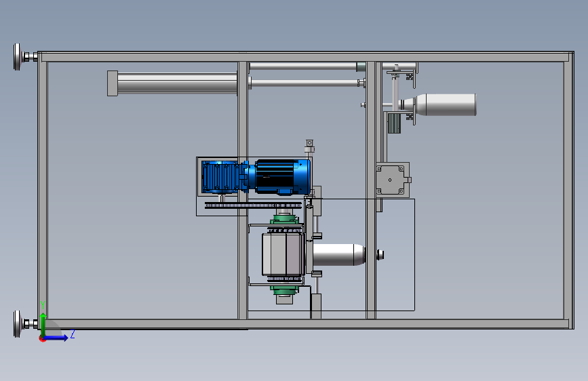Select the large pneumatic cylinder at upper left
The image size is (588, 381).
[172, 83]
